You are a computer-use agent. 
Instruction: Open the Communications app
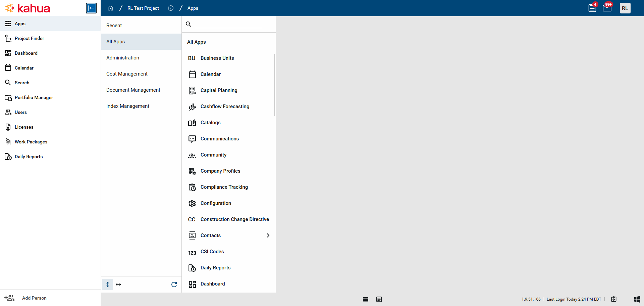point(220,139)
